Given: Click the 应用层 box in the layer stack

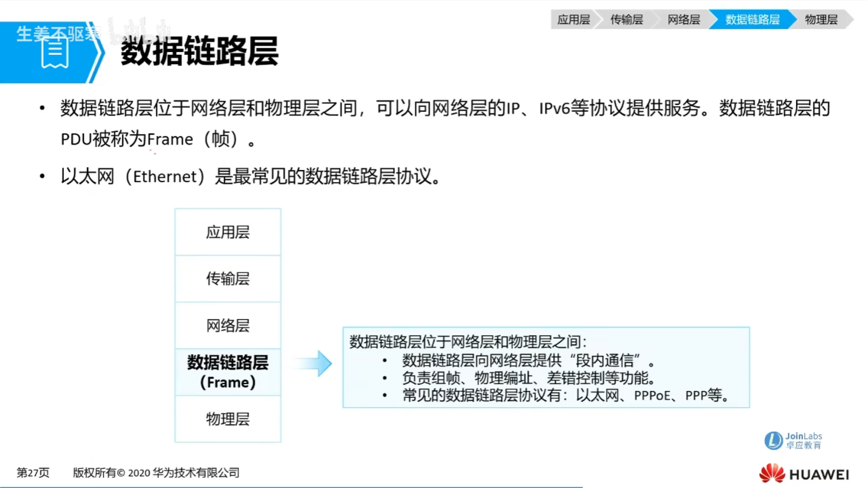Looking at the screenshot, I should coord(228,232).
